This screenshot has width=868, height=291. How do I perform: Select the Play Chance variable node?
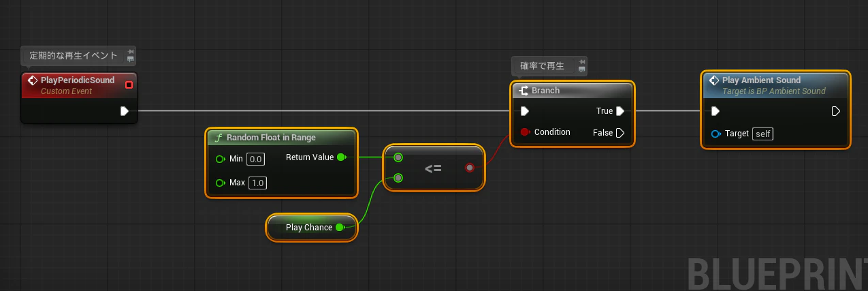(x=311, y=228)
